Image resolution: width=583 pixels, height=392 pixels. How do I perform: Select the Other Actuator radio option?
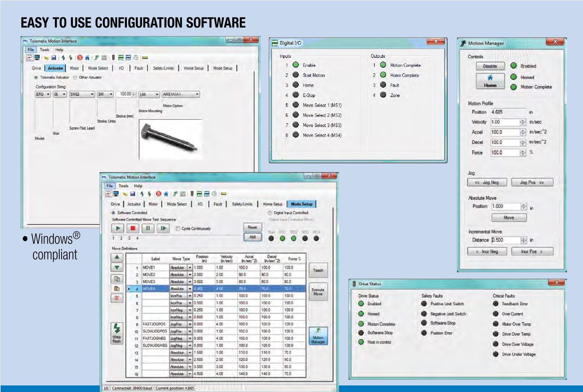pyautogui.click(x=75, y=77)
